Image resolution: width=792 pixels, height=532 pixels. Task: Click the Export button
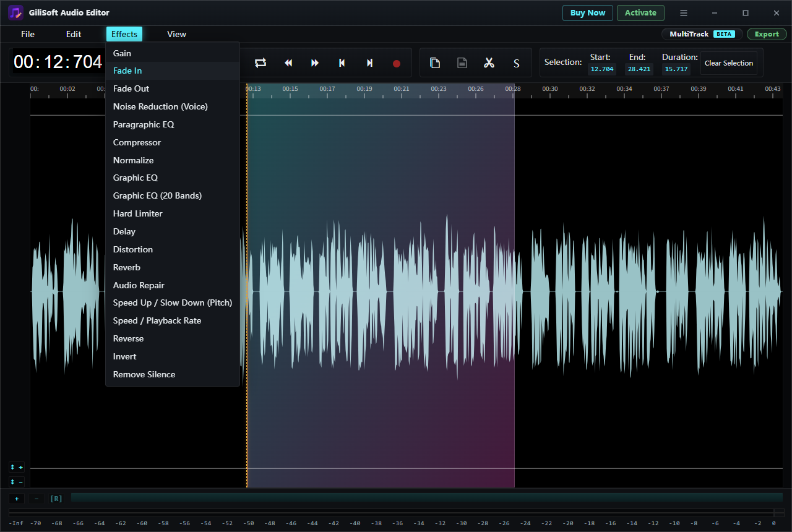pos(767,34)
